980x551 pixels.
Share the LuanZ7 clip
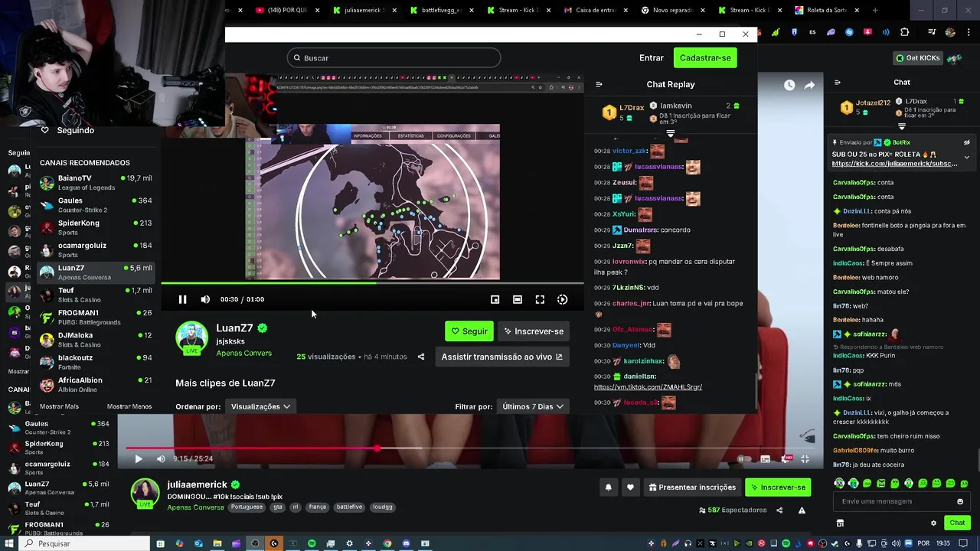[421, 357]
